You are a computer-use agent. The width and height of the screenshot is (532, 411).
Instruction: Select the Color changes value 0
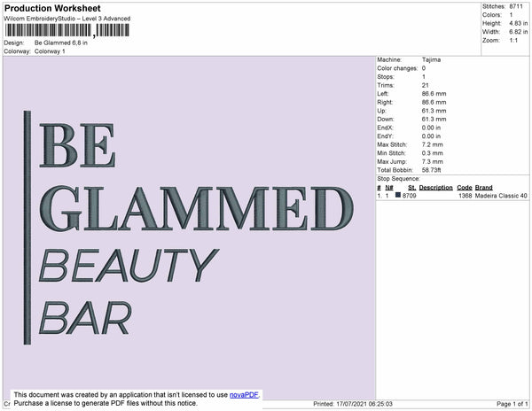424,68
